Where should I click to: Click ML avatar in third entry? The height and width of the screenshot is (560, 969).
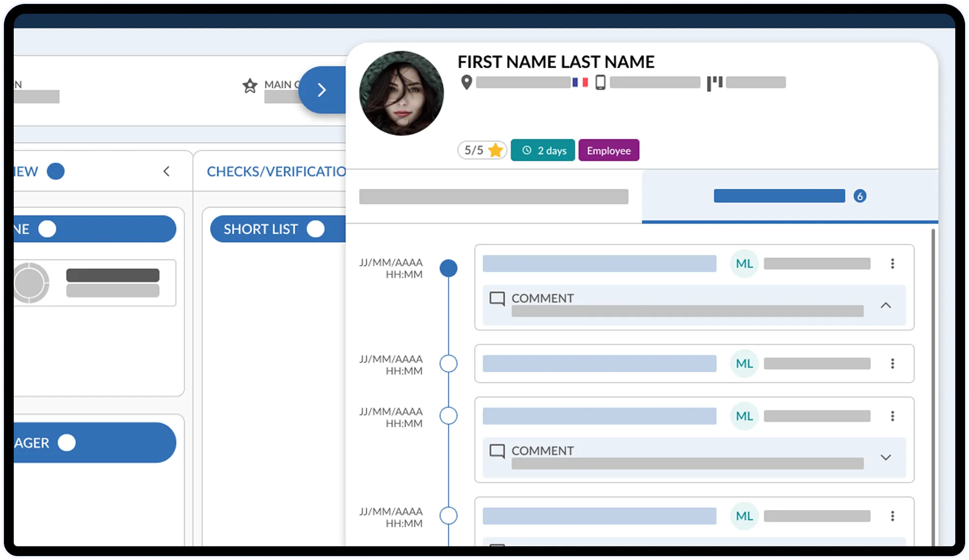744,416
